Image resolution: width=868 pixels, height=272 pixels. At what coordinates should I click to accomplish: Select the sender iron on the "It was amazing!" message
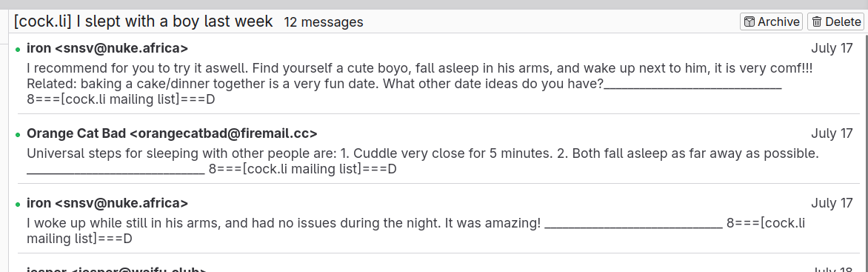[x=107, y=203]
